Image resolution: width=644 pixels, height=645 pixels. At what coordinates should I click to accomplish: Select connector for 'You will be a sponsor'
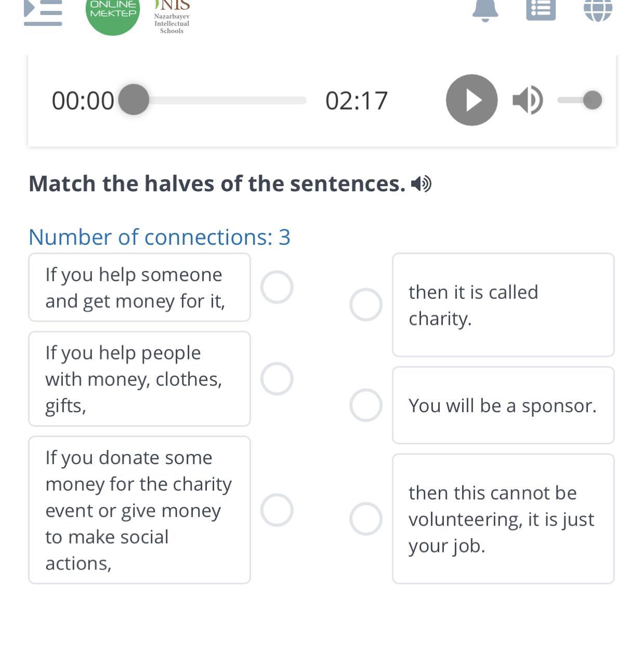365,405
